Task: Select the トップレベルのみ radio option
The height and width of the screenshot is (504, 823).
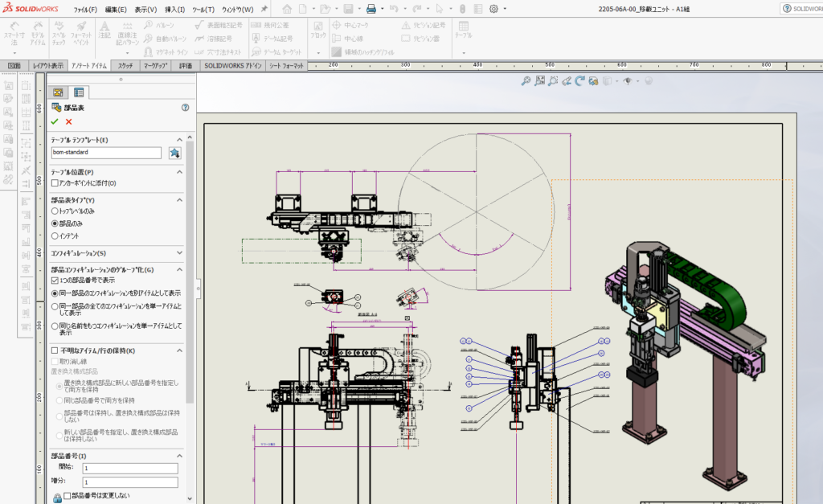Action: 55,211
